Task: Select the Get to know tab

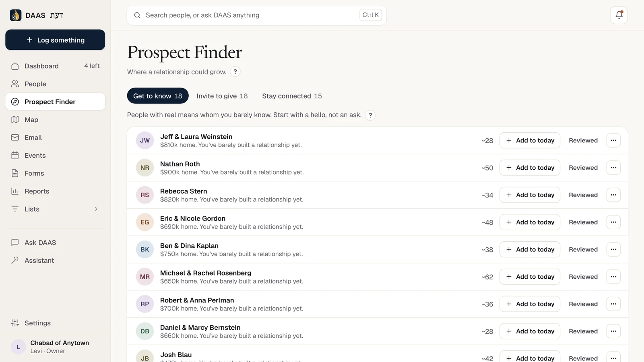Action: [x=158, y=96]
